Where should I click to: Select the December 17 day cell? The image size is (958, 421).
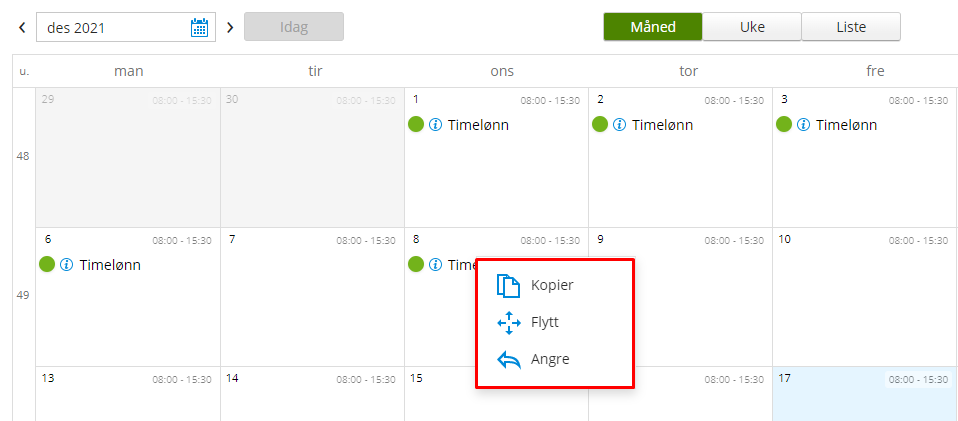pyautogui.click(x=864, y=398)
